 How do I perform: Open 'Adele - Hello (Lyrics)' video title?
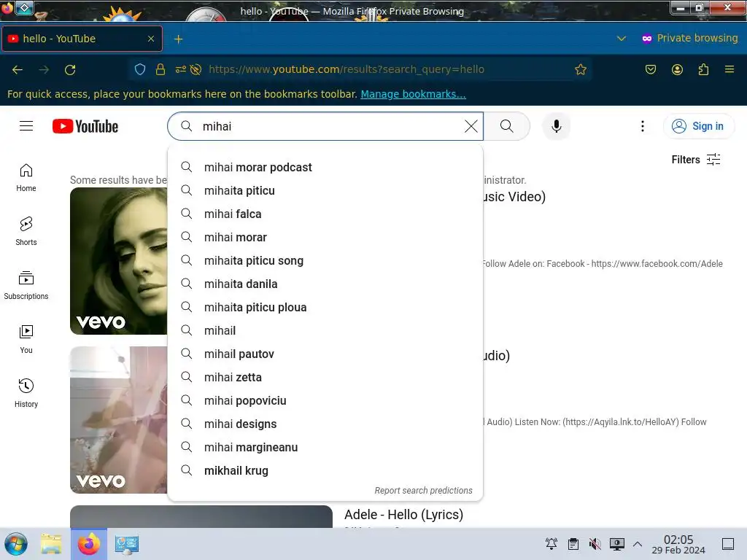click(403, 515)
